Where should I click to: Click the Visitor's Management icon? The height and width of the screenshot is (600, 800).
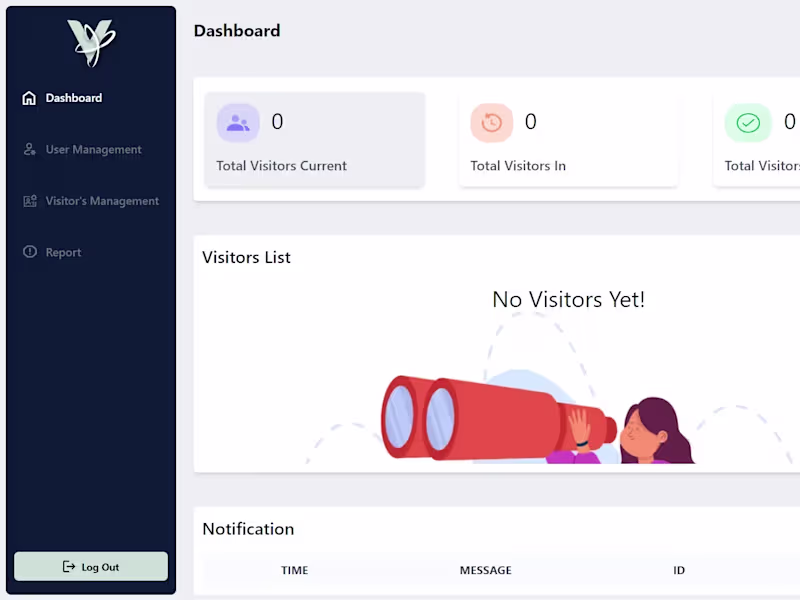click(30, 201)
